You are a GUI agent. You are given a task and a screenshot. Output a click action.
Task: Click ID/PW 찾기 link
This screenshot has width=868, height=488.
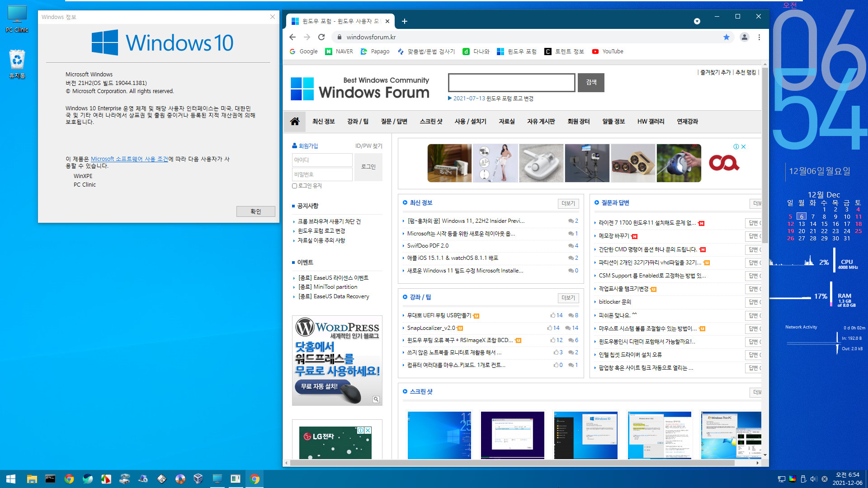click(x=368, y=146)
